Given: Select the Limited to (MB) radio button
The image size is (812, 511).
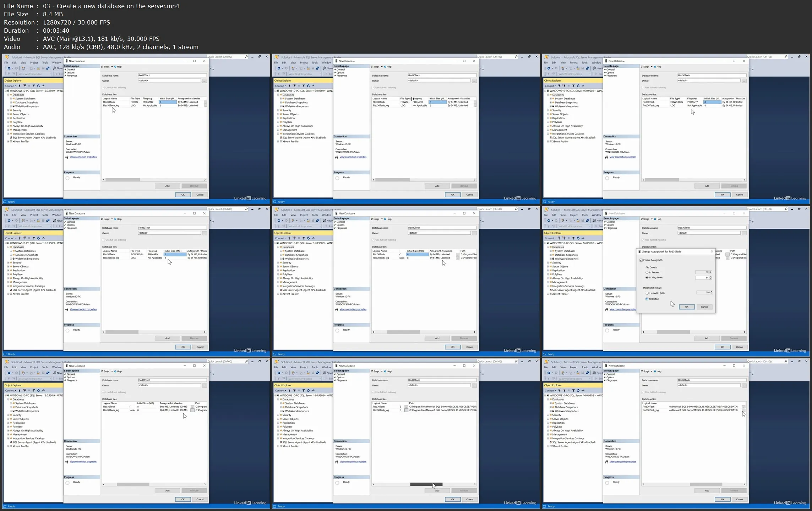Looking at the screenshot, I should [647, 293].
